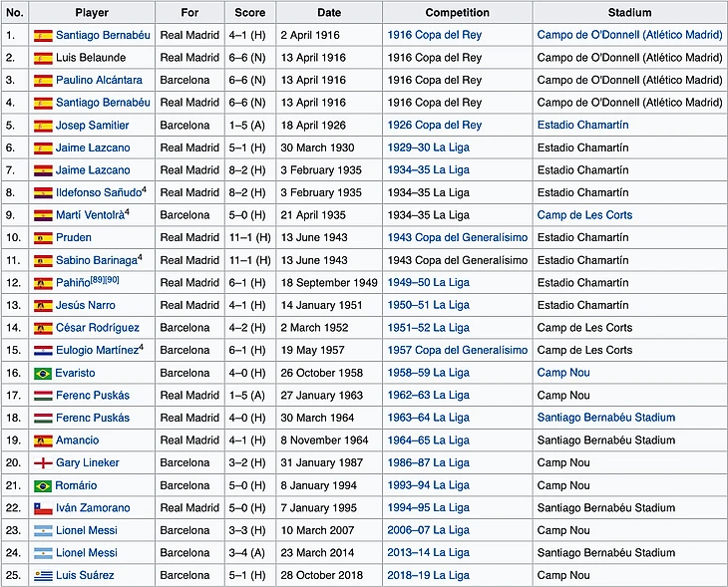The height and width of the screenshot is (587, 728).
Task: Click the flag beside Jesús Narro
Action: (x=43, y=306)
